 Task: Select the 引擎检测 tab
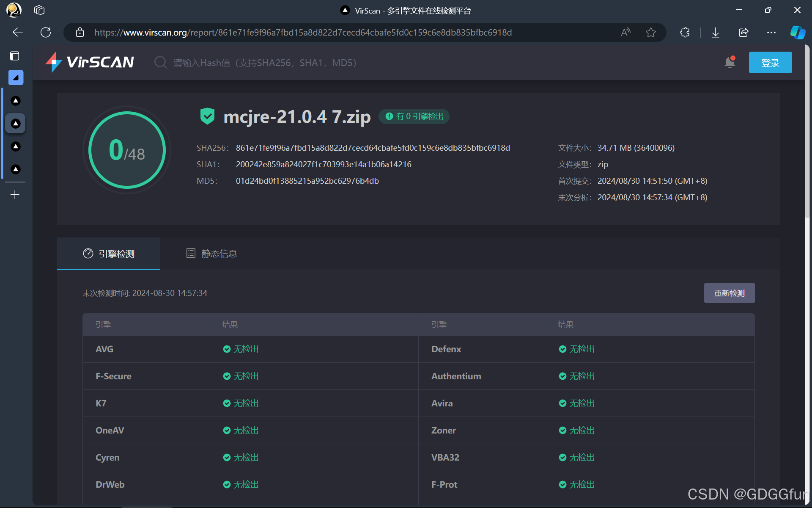(x=109, y=254)
